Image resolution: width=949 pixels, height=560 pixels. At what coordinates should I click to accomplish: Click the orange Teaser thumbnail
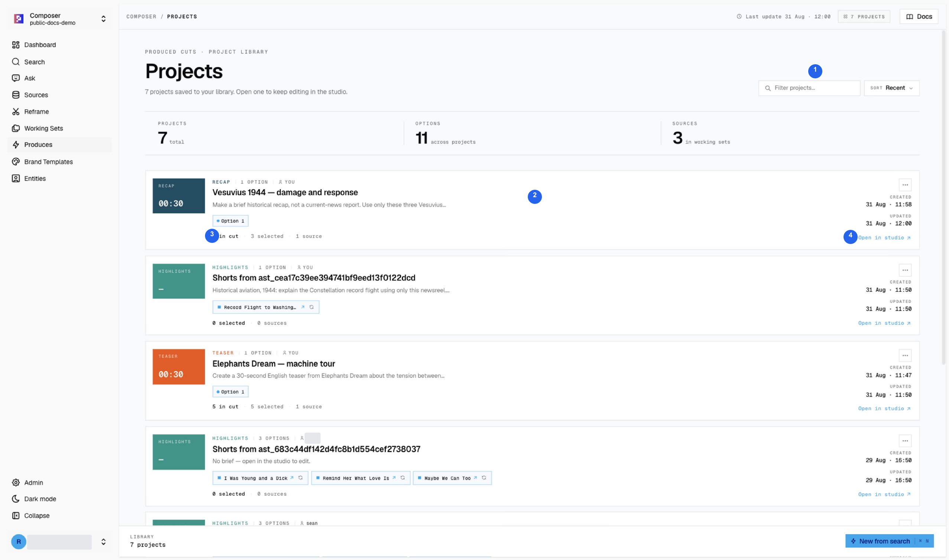[179, 367]
